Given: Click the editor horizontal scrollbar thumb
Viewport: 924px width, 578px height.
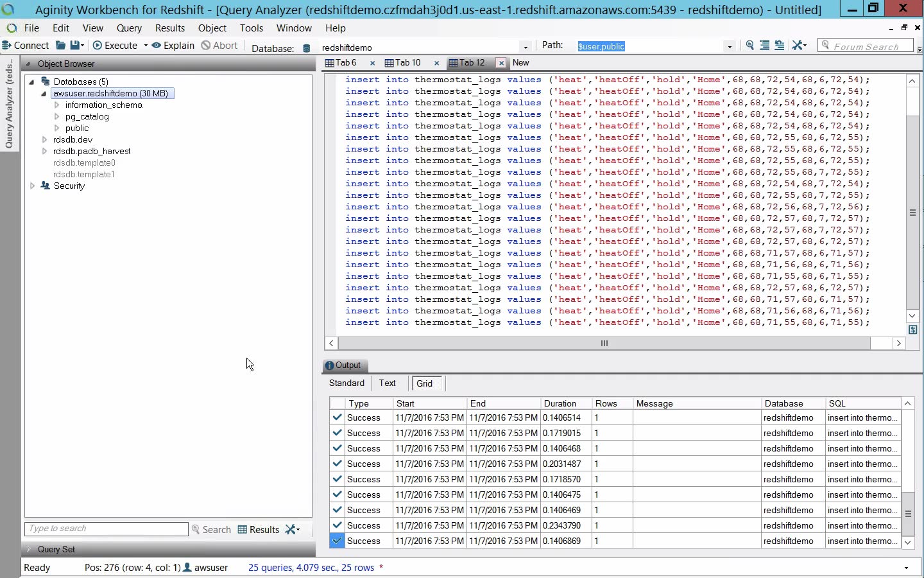Looking at the screenshot, I should [x=604, y=344].
